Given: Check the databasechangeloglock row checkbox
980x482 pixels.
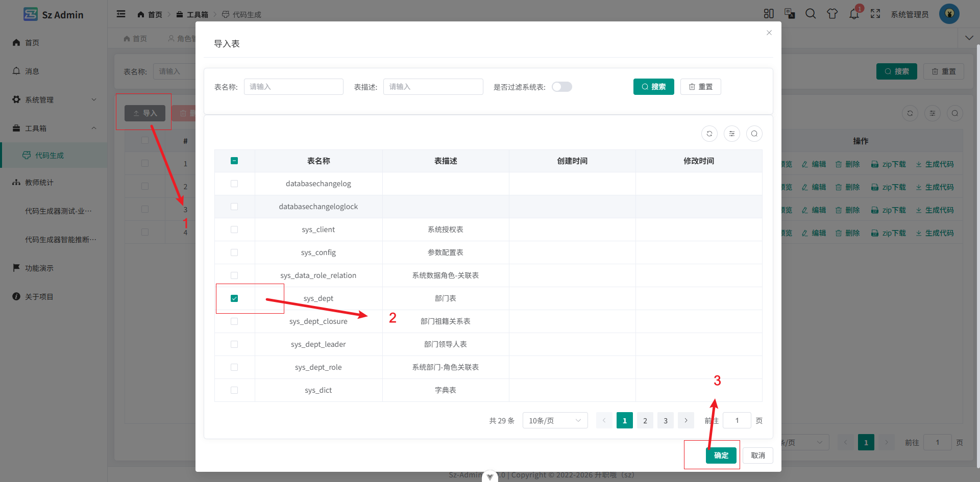Looking at the screenshot, I should (x=234, y=207).
